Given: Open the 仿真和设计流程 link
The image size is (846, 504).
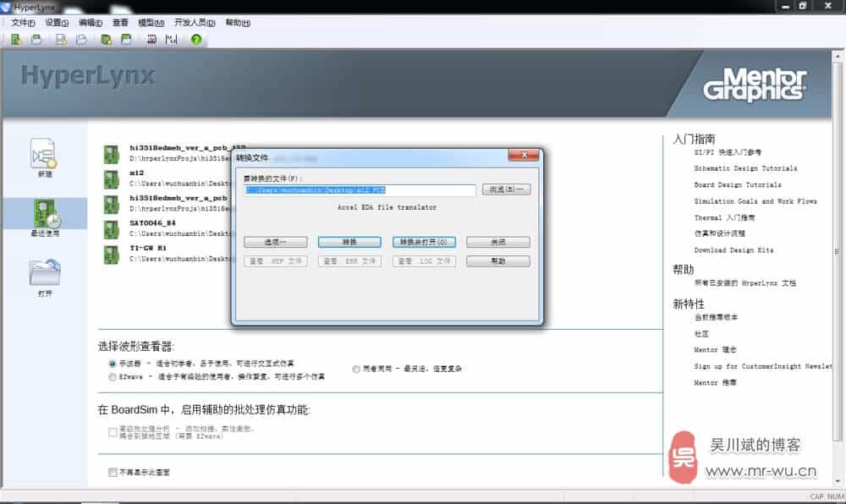Looking at the screenshot, I should click(x=719, y=234).
